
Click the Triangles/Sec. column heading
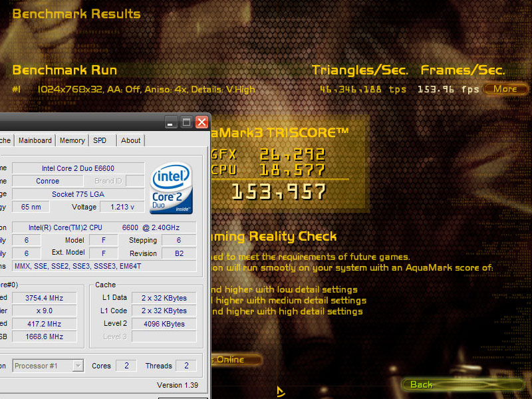[360, 70]
